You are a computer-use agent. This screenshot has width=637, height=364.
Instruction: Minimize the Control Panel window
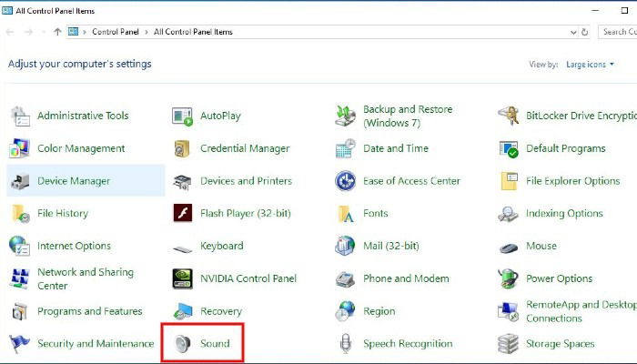coord(595,11)
